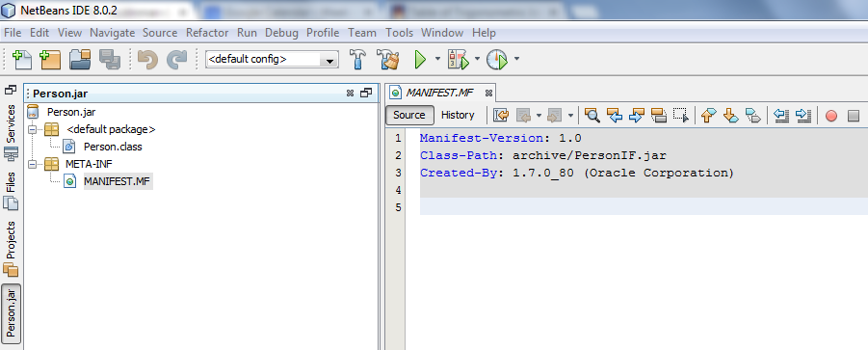Open the Back history dropdown arrow in the editor toolbar
Image resolution: width=868 pixels, height=350 pixels.
(x=539, y=116)
